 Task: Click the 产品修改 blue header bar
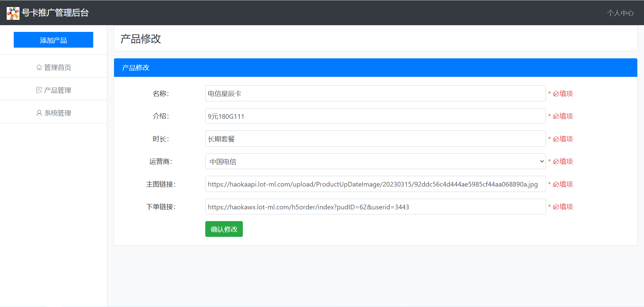pyautogui.click(x=135, y=67)
